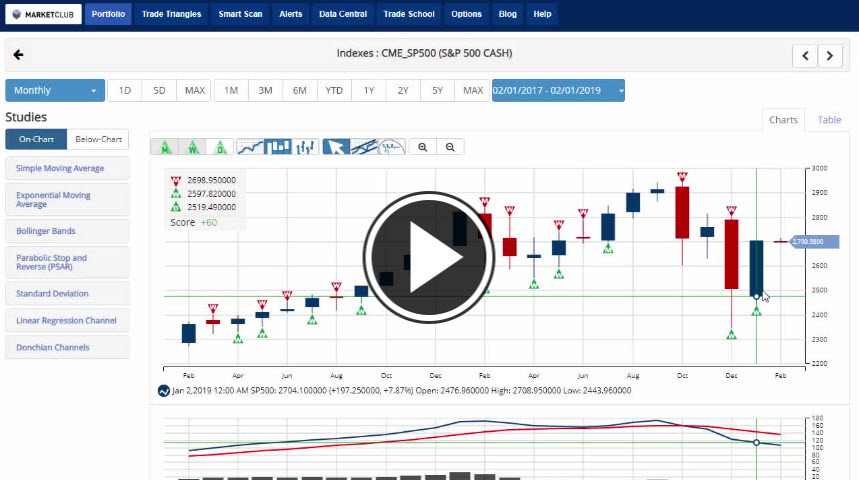Select intraday MAX range after 5D
This screenshot has width=859, height=480.
pyautogui.click(x=194, y=90)
